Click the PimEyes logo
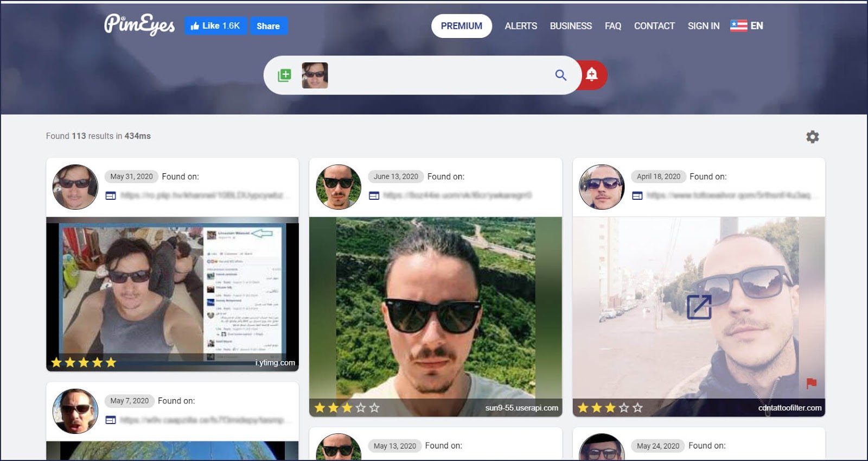Screen dimensions: 868x461 click(139, 25)
